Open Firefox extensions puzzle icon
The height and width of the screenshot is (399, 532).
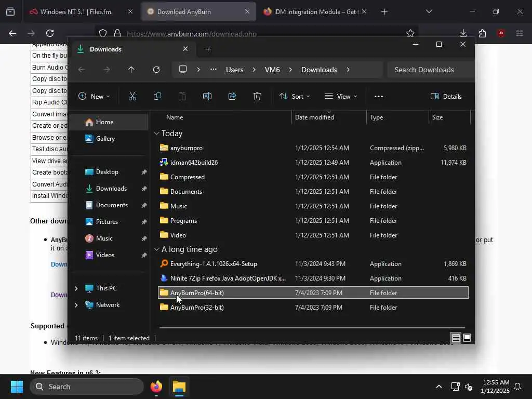(482, 33)
